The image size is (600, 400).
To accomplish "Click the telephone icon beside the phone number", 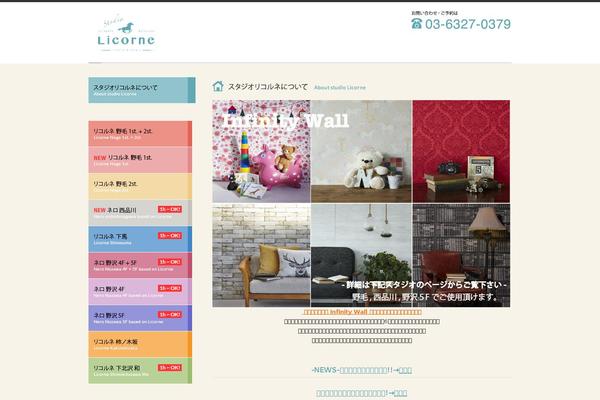I will [x=416, y=24].
